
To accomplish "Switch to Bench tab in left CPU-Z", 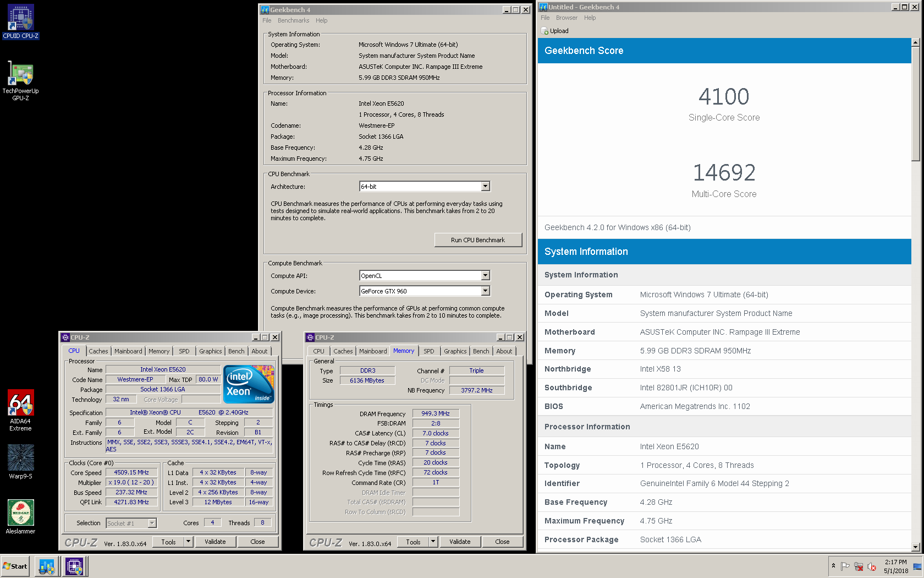I will click(x=236, y=351).
